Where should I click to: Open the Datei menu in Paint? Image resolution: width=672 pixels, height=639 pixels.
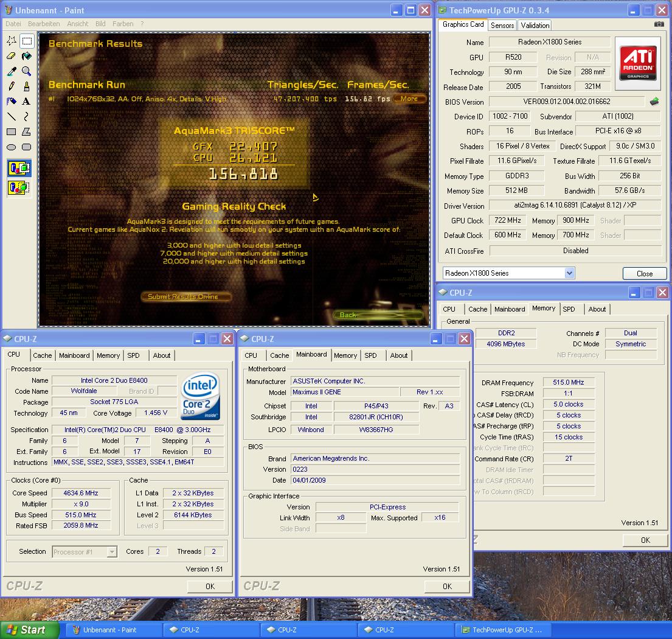click(13, 24)
